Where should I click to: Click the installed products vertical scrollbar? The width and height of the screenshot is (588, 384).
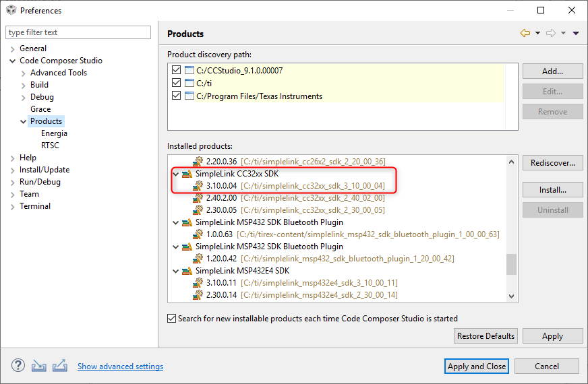511,264
